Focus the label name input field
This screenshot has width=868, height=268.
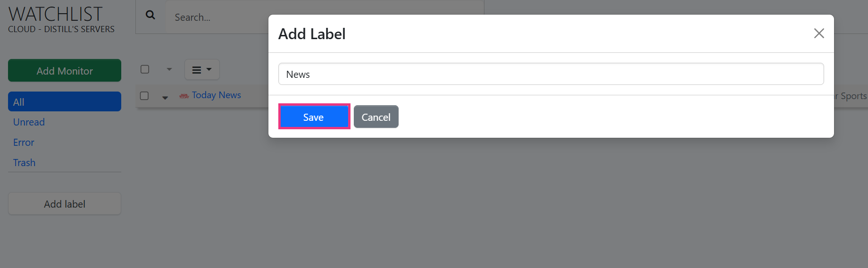[551, 74]
